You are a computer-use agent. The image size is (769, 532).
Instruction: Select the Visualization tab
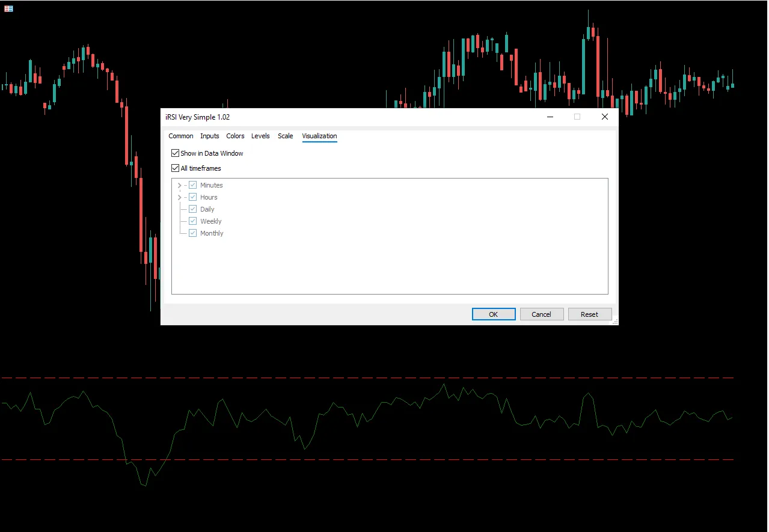(319, 136)
